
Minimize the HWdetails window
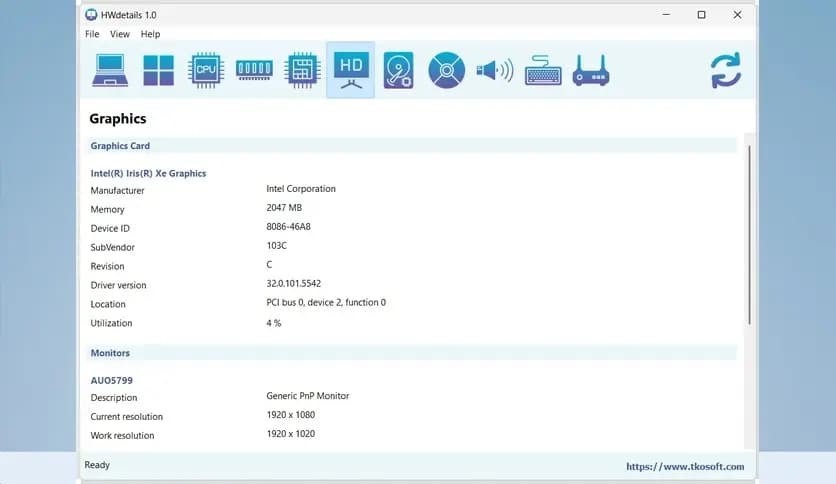(x=666, y=15)
